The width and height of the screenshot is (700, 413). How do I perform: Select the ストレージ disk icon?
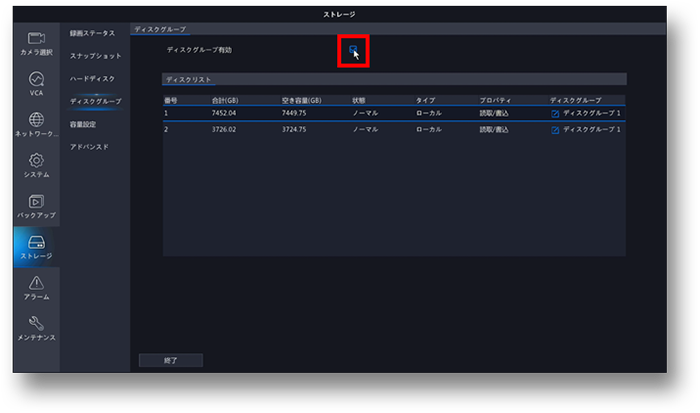pos(36,243)
